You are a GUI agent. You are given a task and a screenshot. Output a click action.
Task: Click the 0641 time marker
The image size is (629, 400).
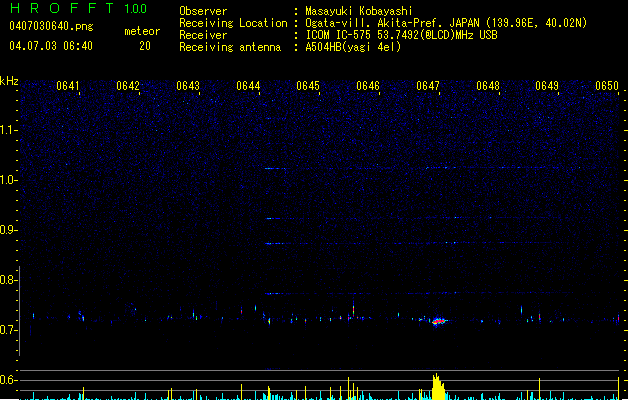point(67,86)
